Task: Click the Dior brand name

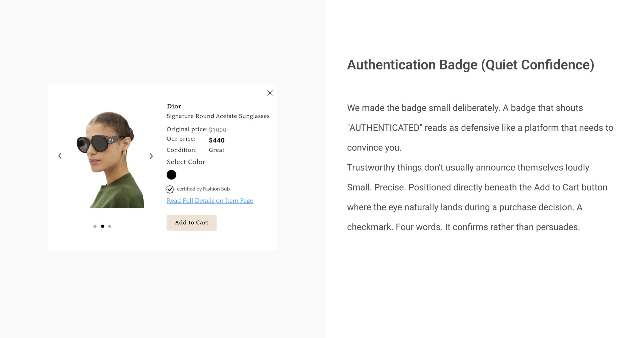Action: [174, 106]
